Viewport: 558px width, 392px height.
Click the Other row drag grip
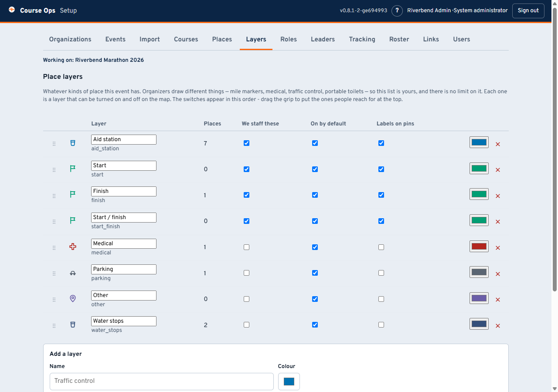click(x=54, y=300)
